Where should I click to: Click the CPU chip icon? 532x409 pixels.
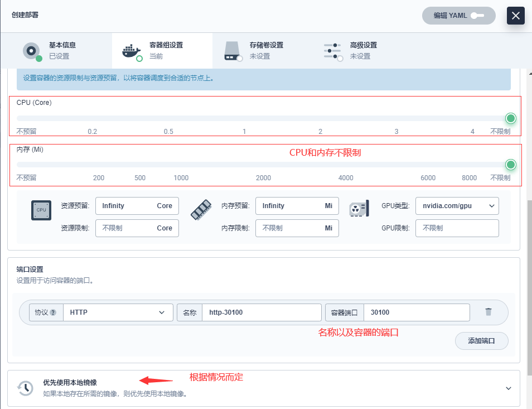click(41, 210)
